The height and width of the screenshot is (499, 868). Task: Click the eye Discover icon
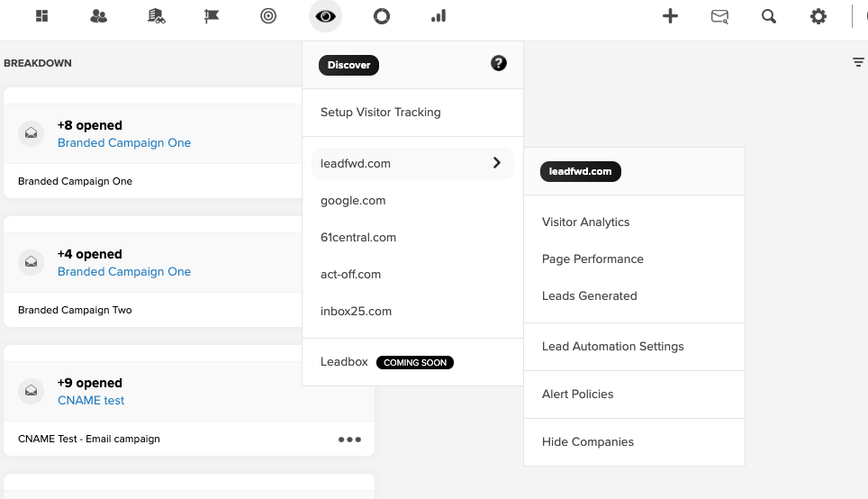coord(325,16)
